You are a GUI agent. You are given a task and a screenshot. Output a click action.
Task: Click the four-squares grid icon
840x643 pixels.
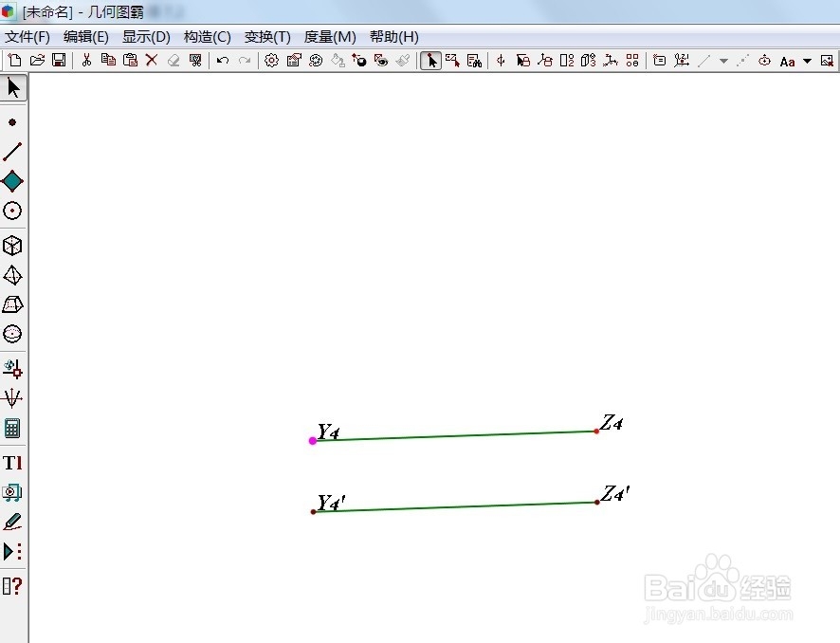pyautogui.click(x=632, y=60)
